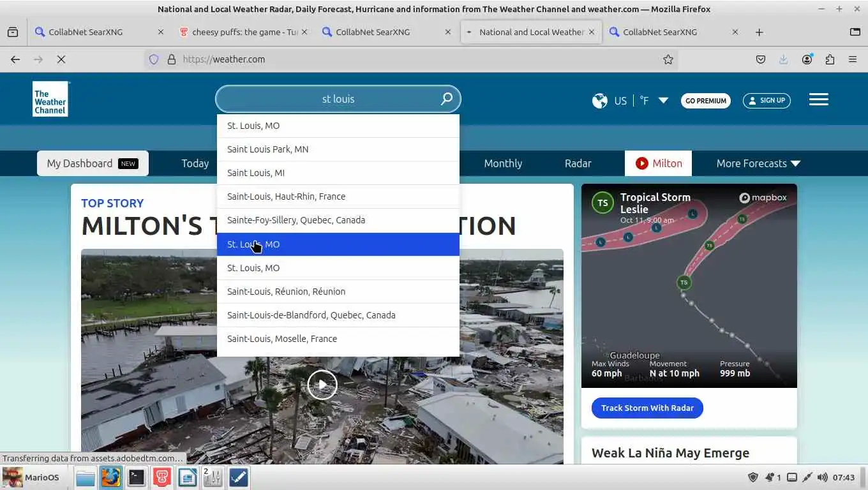
Task: Click the volume icon in system tray
Action: [823, 477]
